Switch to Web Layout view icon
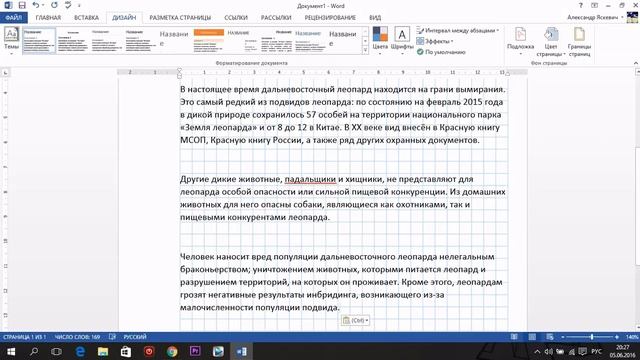Screen dimensions: 640x360 [x=550, y=337]
